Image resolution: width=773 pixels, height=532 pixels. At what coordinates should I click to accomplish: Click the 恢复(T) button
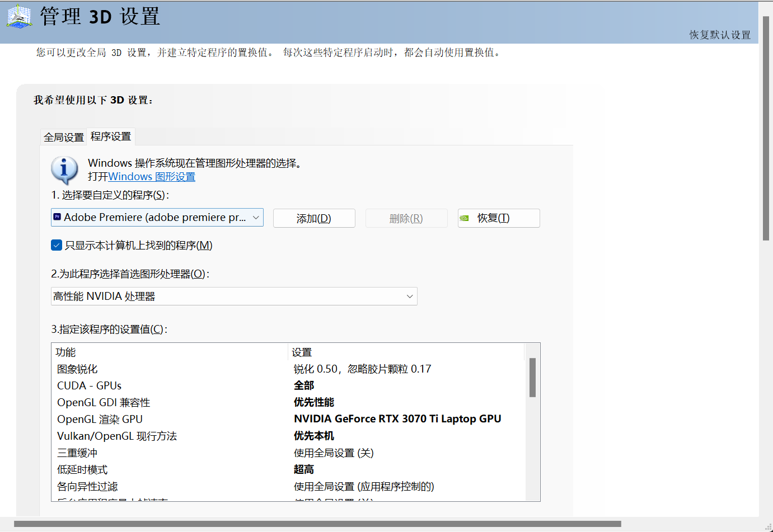[x=499, y=218]
